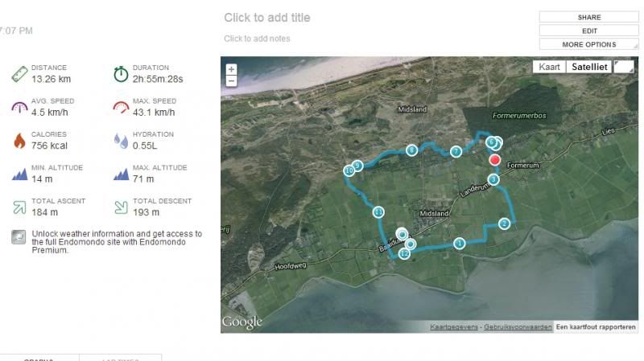Click the premium weather unlock icon
This screenshot has height=361, width=644.
click(19, 237)
